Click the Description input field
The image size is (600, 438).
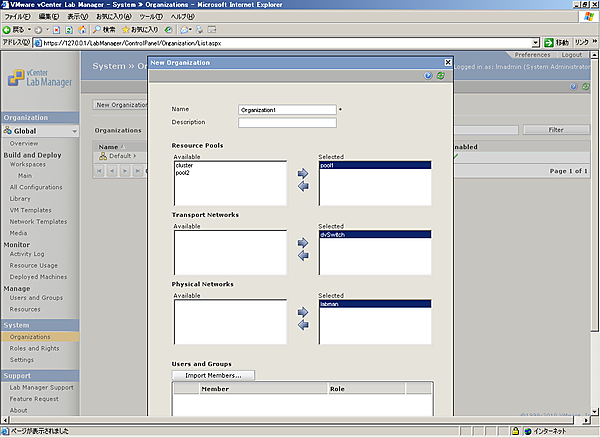(287, 123)
